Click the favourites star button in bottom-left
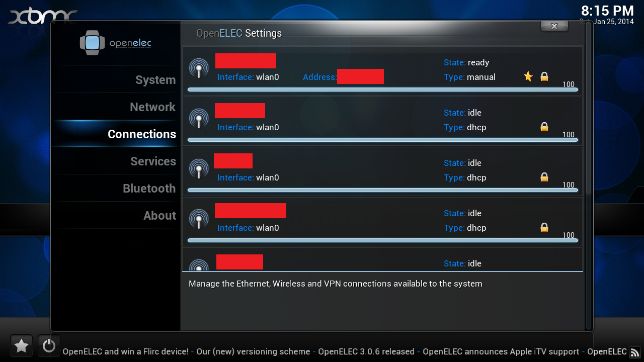 (21, 346)
